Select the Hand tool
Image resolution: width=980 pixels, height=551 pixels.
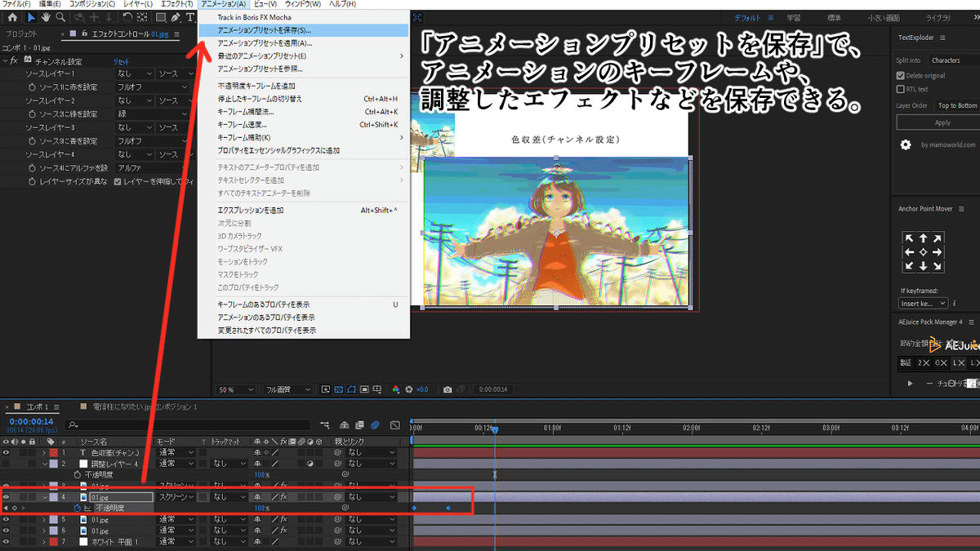[x=47, y=17]
